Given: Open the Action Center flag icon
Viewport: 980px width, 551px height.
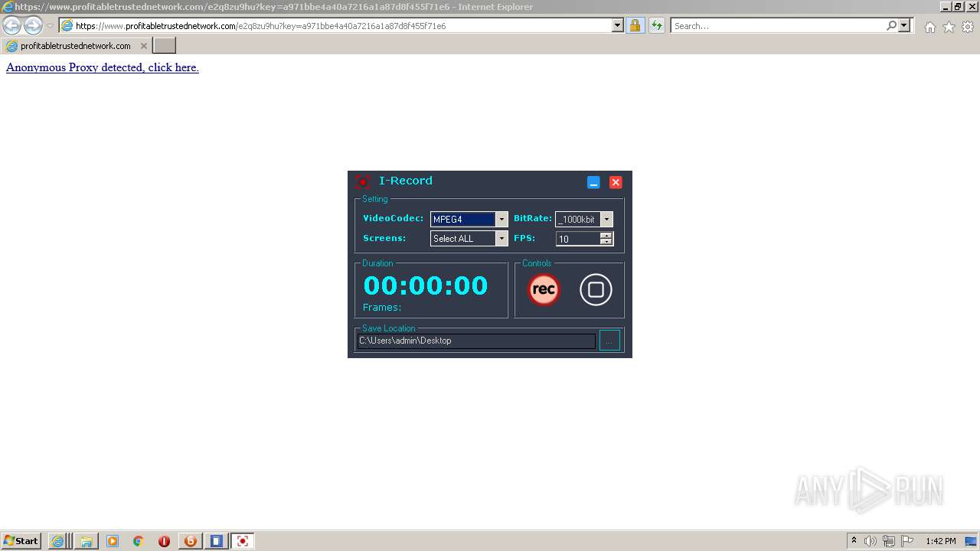Looking at the screenshot, I should [x=907, y=541].
